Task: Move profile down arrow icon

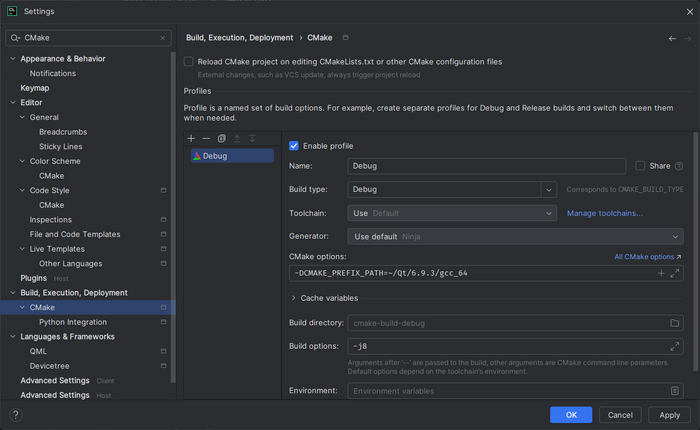Action: 252,138
